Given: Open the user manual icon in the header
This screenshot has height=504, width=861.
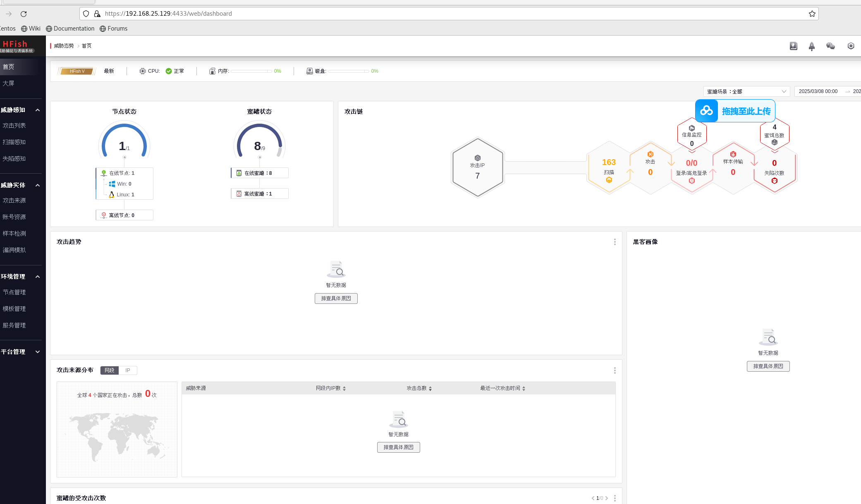Looking at the screenshot, I should click(793, 46).
